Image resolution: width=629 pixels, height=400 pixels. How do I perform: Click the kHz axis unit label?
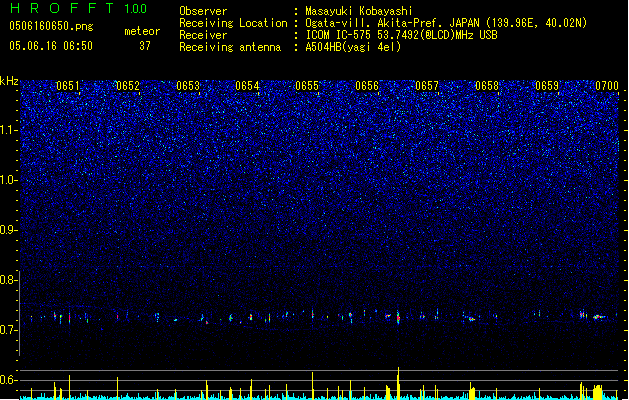tap(9, 81)
